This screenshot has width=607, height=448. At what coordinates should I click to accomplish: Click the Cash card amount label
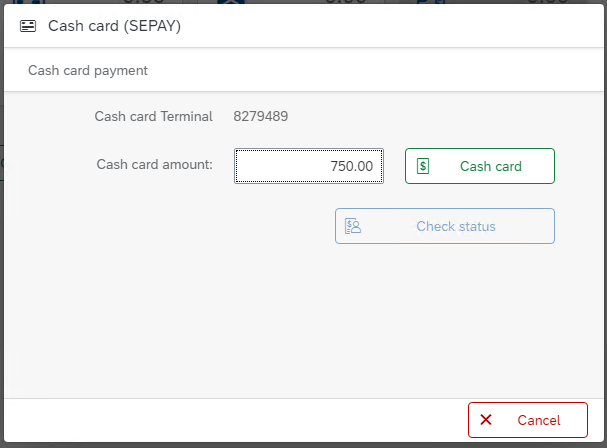[x=154, y=164]
